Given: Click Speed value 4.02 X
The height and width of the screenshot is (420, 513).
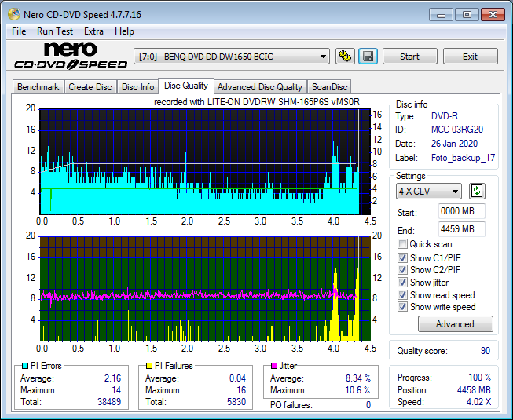Looking at the screenshot, I should [x=478, y=402].
